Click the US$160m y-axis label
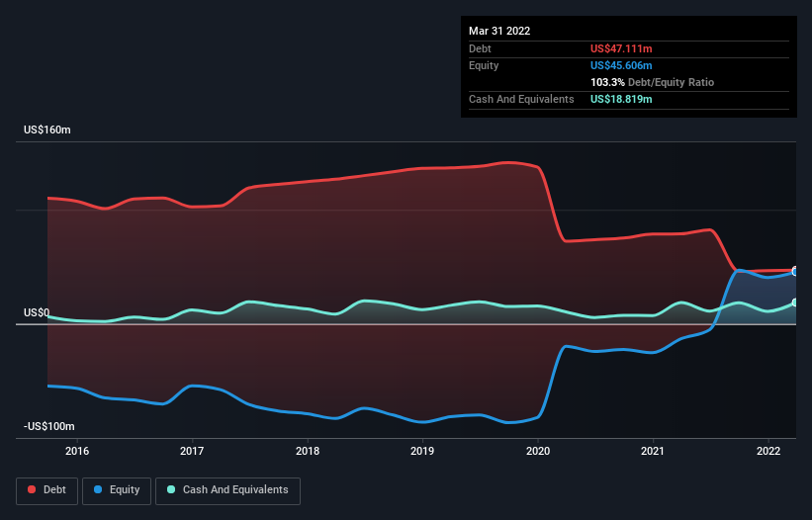The width and height of the screenshot is (812, 520). point(47,130)
